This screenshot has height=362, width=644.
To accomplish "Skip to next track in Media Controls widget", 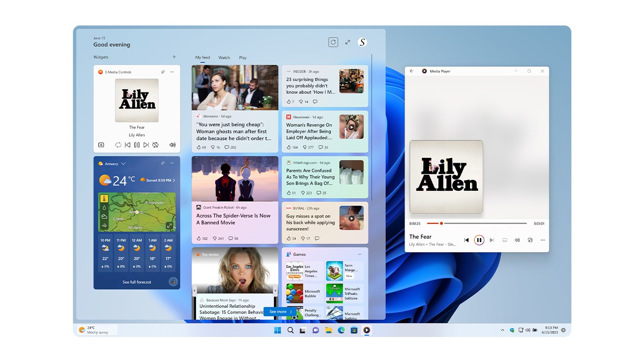I will [146, 145].
